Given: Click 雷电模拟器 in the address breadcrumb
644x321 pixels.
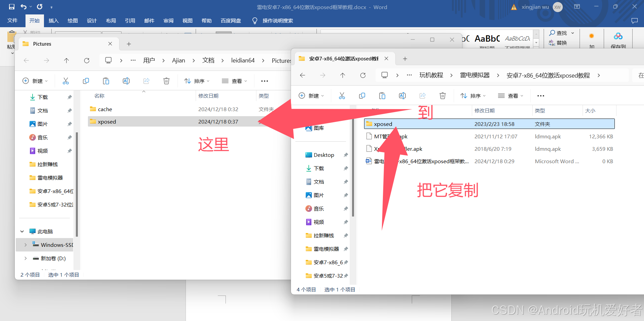Looking at the screenshot, I should coord(475,75).
